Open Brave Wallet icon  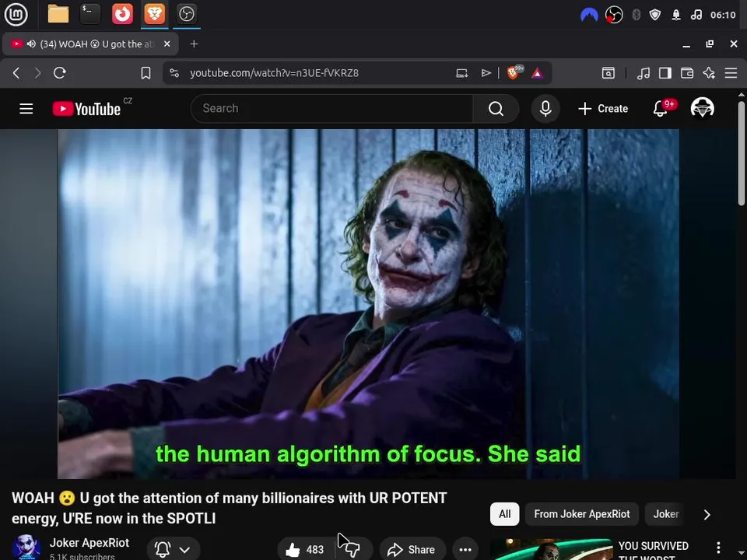[x=687, y=73]
